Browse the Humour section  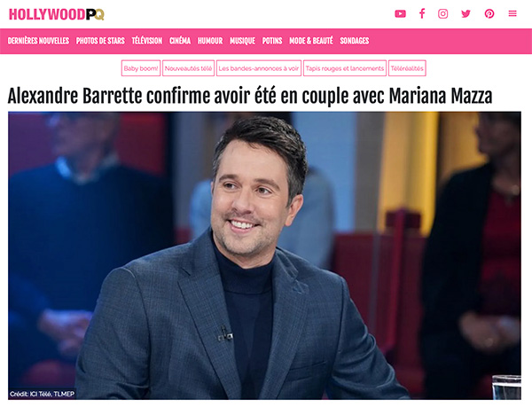210,41
